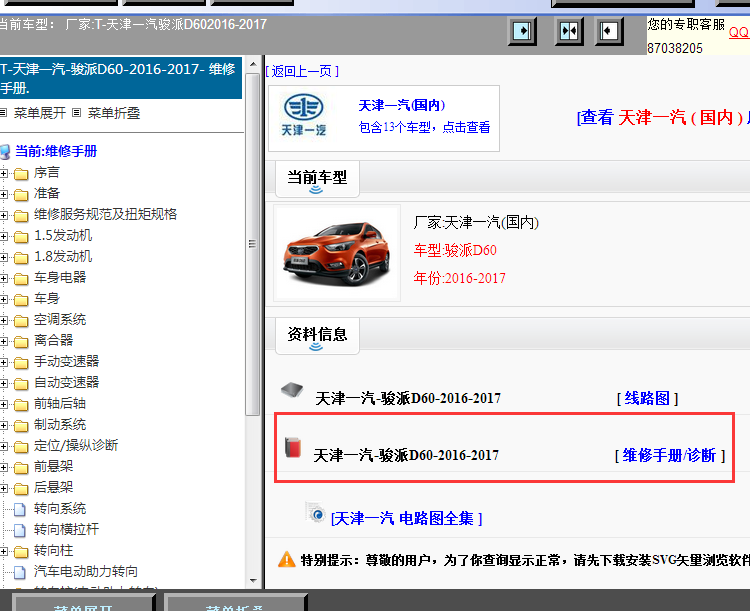750x611 pixels.
Task: Click tree scrollbar up arrow
Action: [253, 64]
